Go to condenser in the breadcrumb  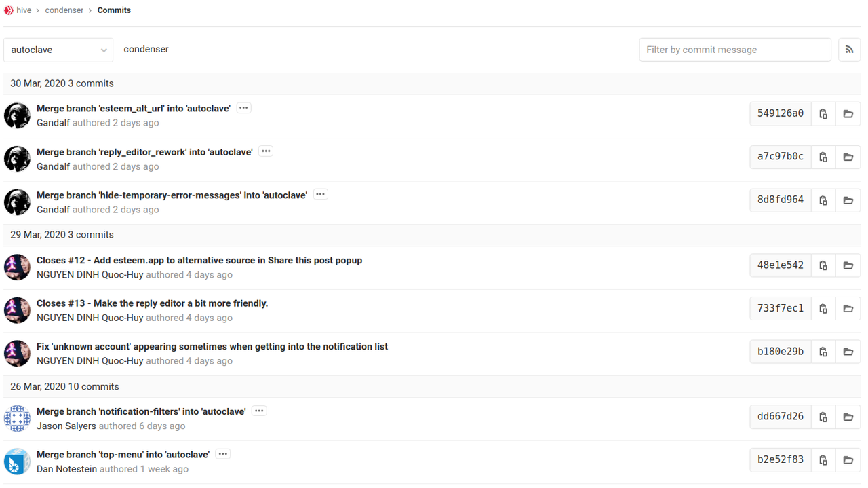(64, 10)
